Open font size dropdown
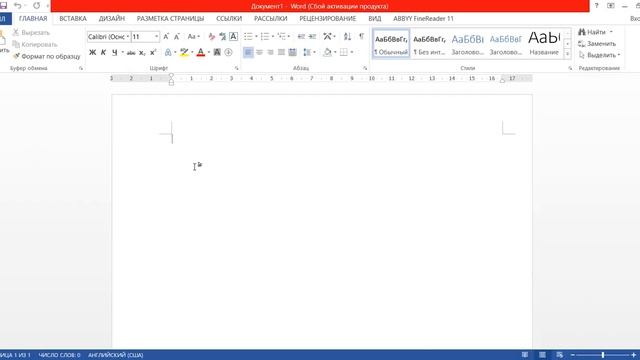The height and width of the screenshot is (360, 640). coord(156,37)
